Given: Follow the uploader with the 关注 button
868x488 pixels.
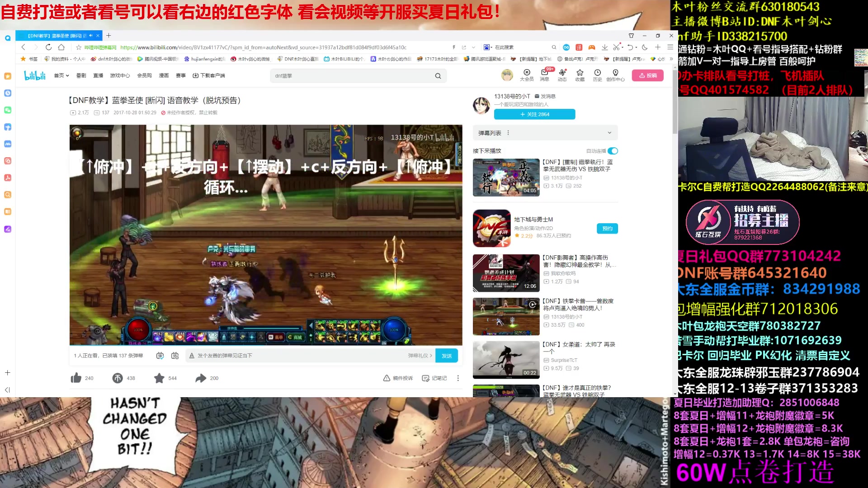Looking at the screenshot, I should click(535, 114).
